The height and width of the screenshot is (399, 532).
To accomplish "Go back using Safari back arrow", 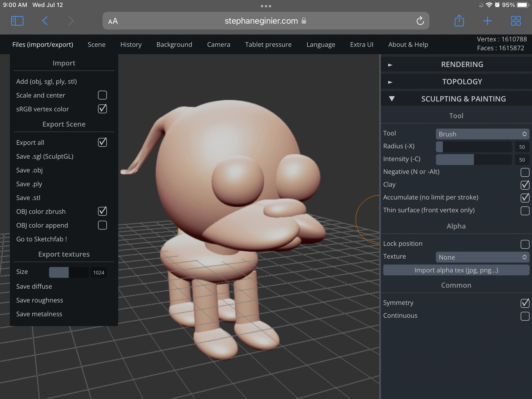I will [45, 21].
